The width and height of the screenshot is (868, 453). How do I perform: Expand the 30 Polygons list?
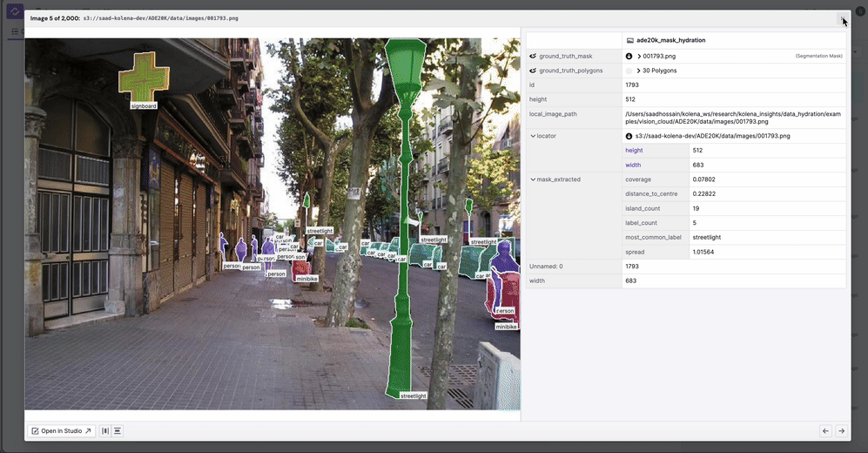coord(639,71)
